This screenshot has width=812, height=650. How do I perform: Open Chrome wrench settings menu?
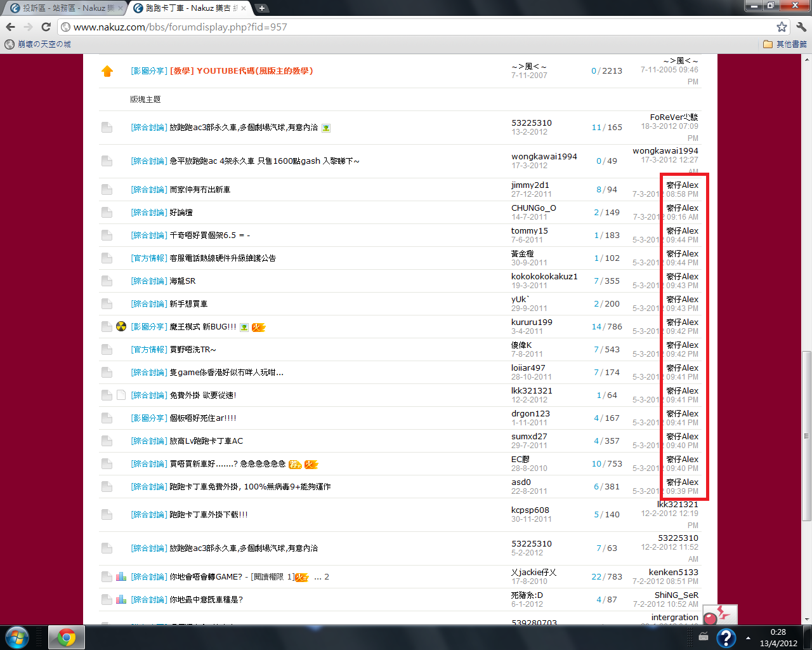point(801,27)
